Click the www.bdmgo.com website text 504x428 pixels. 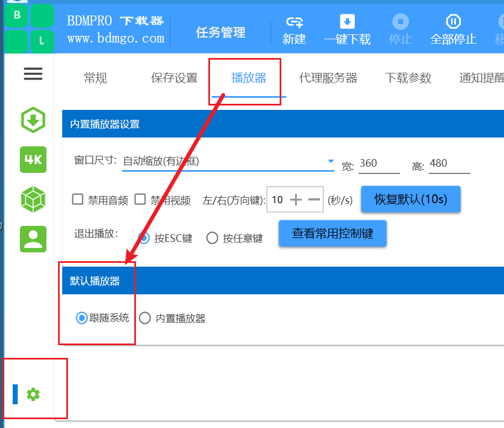point(116,39)
